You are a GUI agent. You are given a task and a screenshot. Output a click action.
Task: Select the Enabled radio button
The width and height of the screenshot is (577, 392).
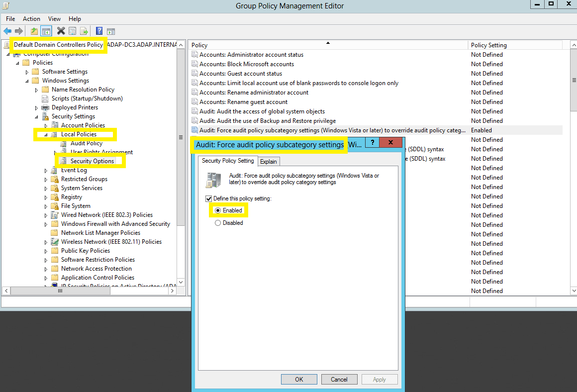click(217, 210)
